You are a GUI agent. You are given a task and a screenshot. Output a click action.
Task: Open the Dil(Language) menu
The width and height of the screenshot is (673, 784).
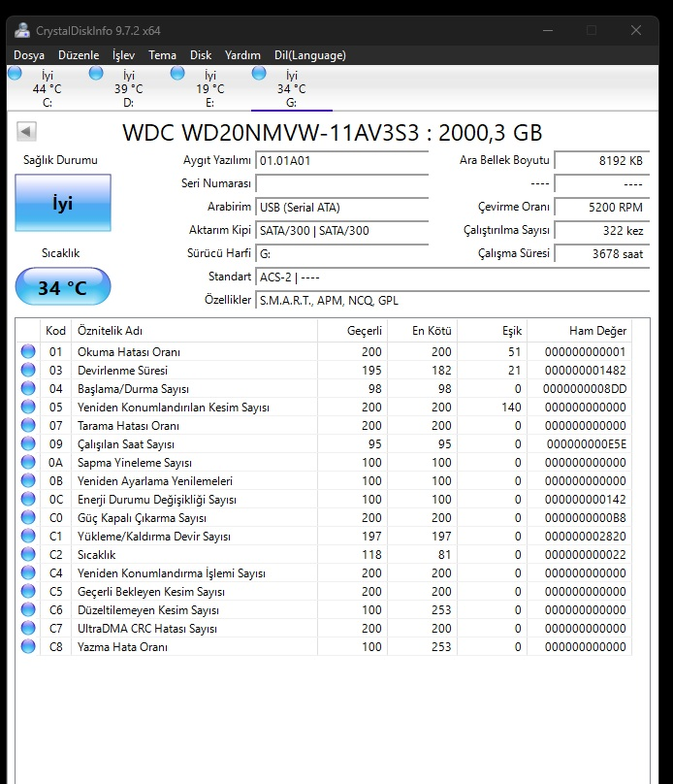click(x=309, y=55)
